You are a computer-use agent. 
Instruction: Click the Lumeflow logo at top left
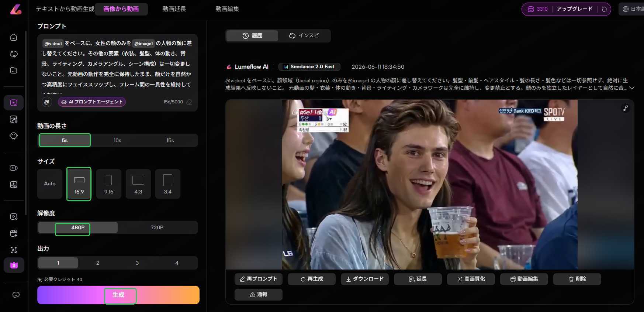pos(15,9)
